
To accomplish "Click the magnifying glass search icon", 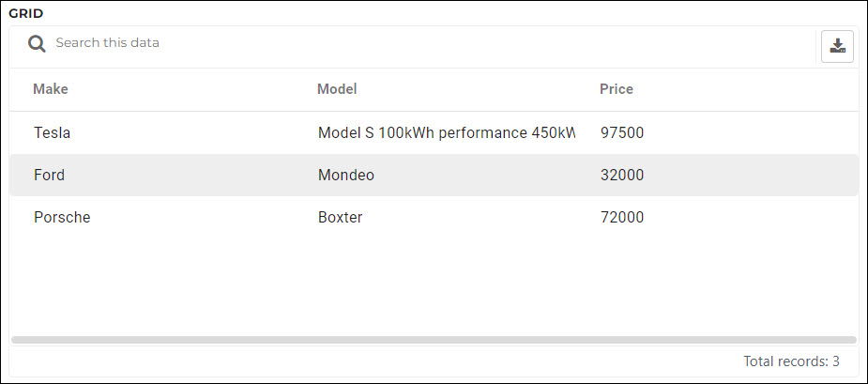I will [38, 44].
